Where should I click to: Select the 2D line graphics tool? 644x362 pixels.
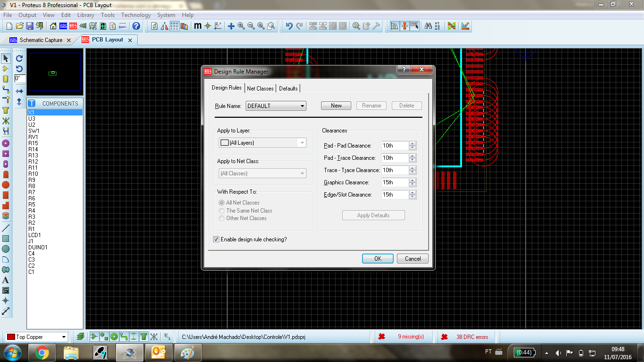tap(6, 228)
